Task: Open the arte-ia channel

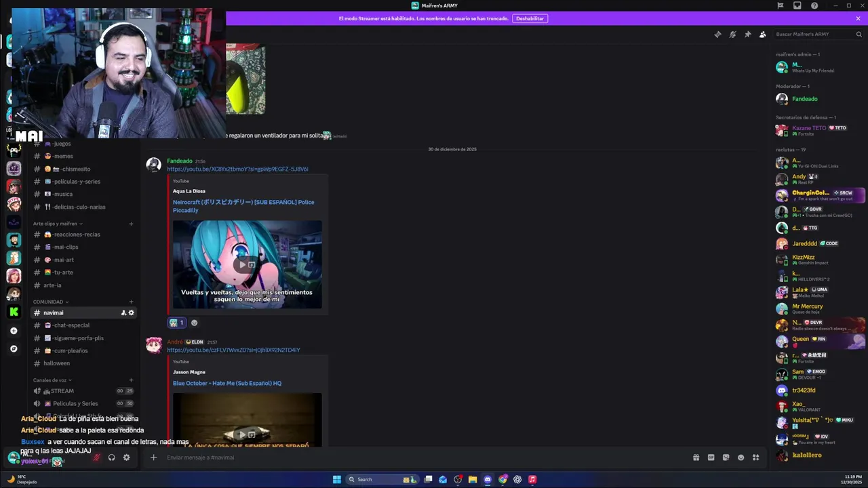Action: click(52, 285)
